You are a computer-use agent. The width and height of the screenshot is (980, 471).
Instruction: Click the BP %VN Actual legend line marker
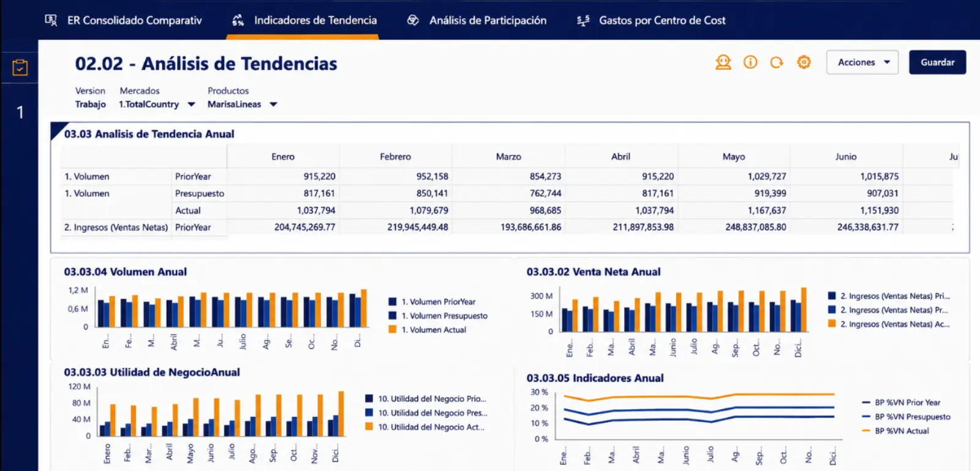866,431
